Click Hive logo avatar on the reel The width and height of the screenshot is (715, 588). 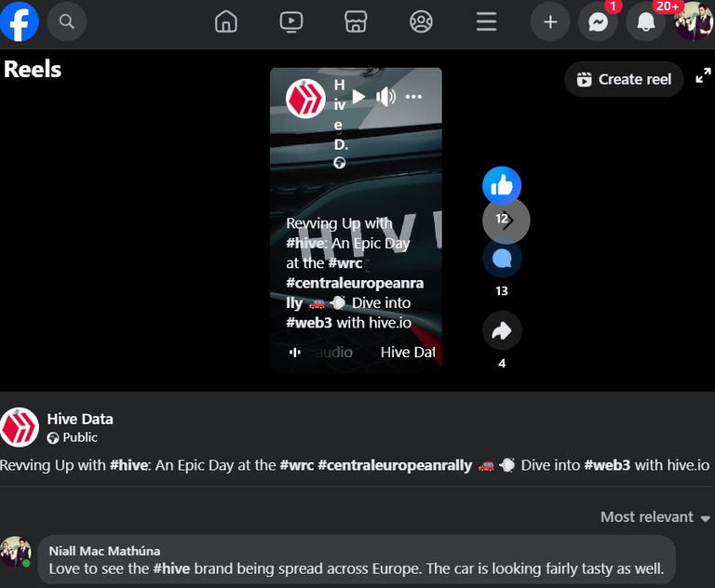(x=305, y=99)
